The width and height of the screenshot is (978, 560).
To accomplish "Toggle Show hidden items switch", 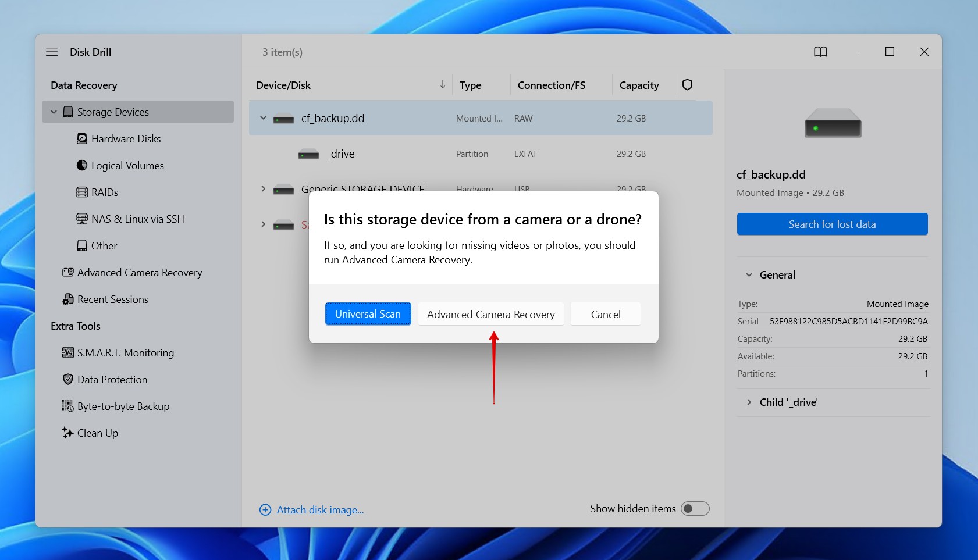I will point(696,508).
